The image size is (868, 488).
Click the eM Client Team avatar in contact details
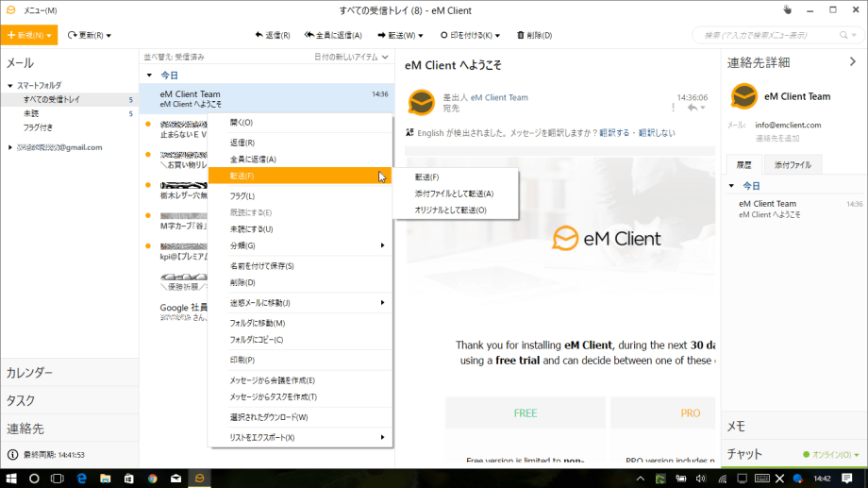point(743,96)
